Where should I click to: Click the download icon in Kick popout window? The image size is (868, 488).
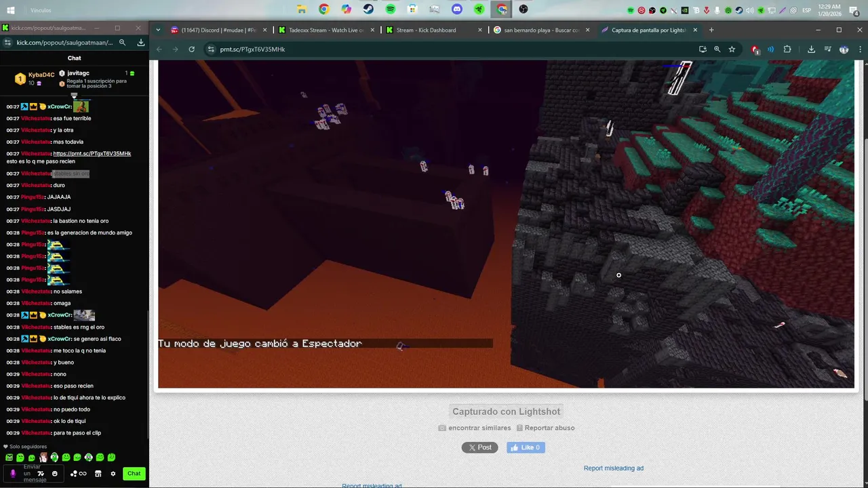pos(140,42)
